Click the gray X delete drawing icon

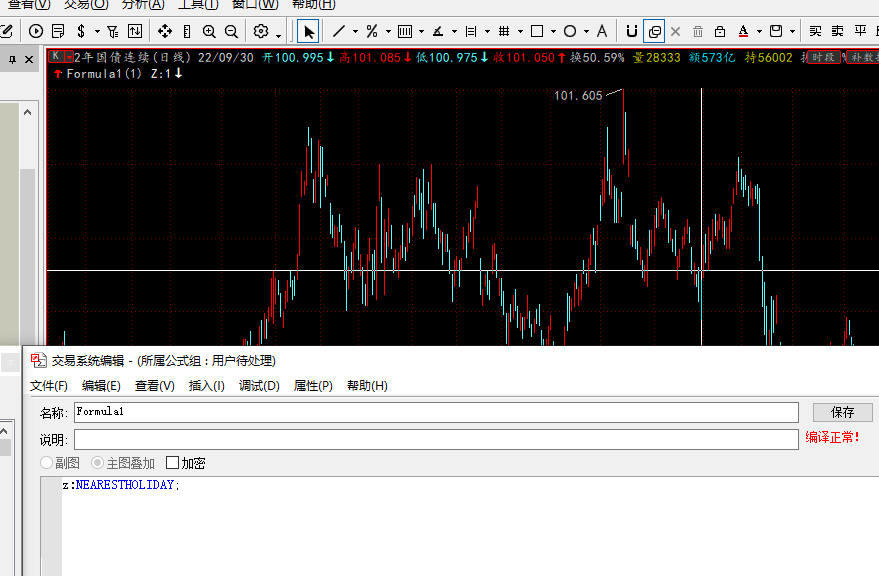pos(676,31)
